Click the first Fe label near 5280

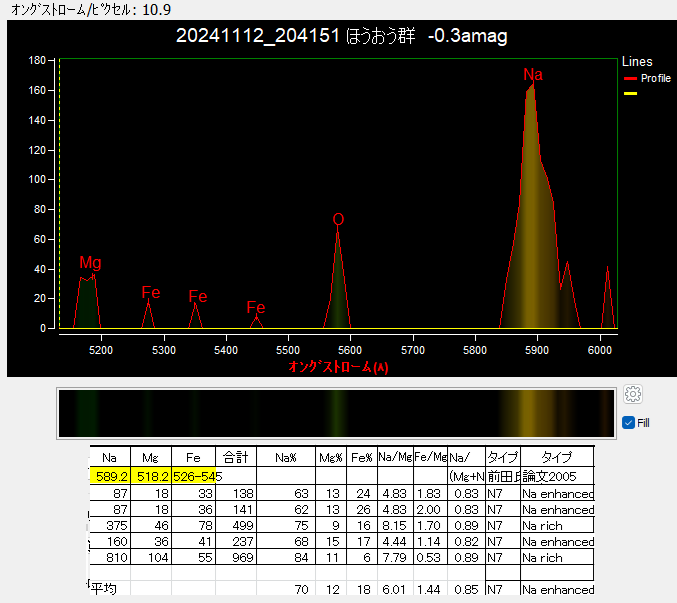[x=151, y=293]
